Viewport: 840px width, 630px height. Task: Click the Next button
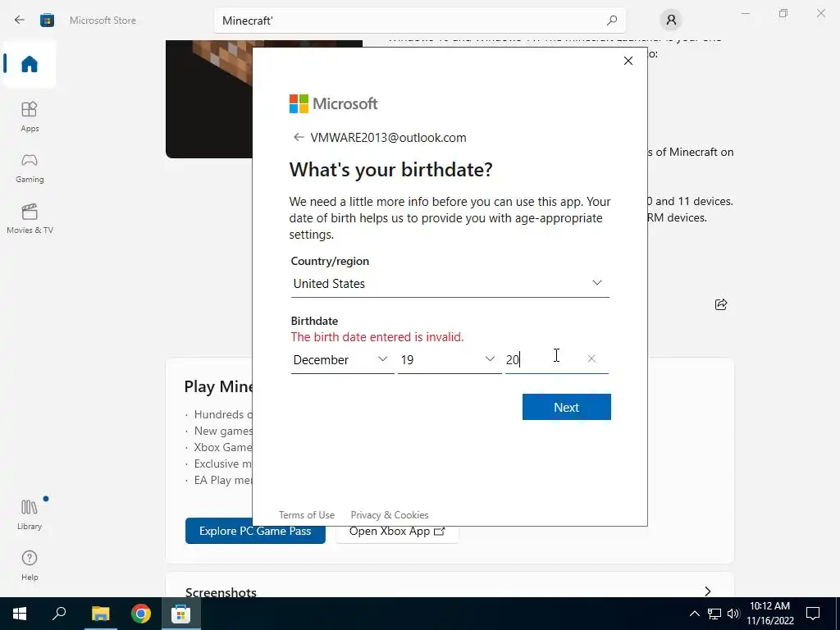click(x=566, y=407)
